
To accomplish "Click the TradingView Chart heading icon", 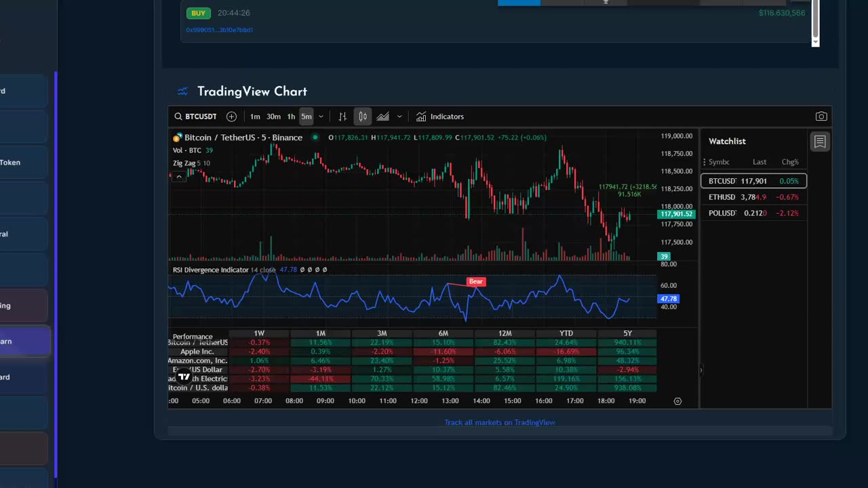I will coord(182,91).
